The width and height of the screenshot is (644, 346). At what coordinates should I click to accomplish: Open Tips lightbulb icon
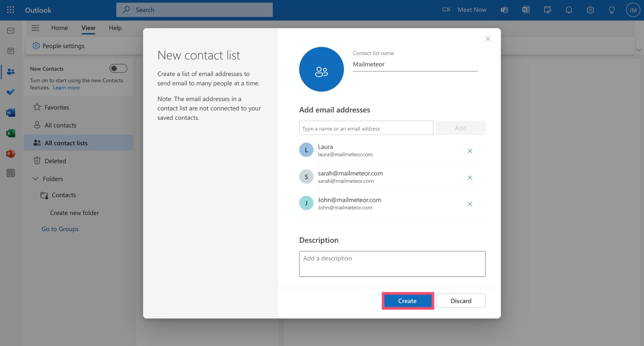click(611, 10)
